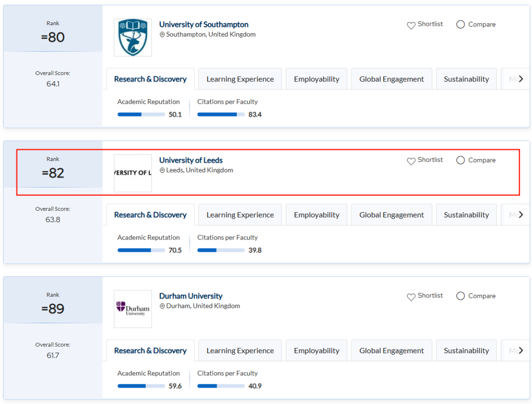Expand more tabs arrow in Southampton card
The height and width of the screenshot is (404, 532).
(521, 79)
